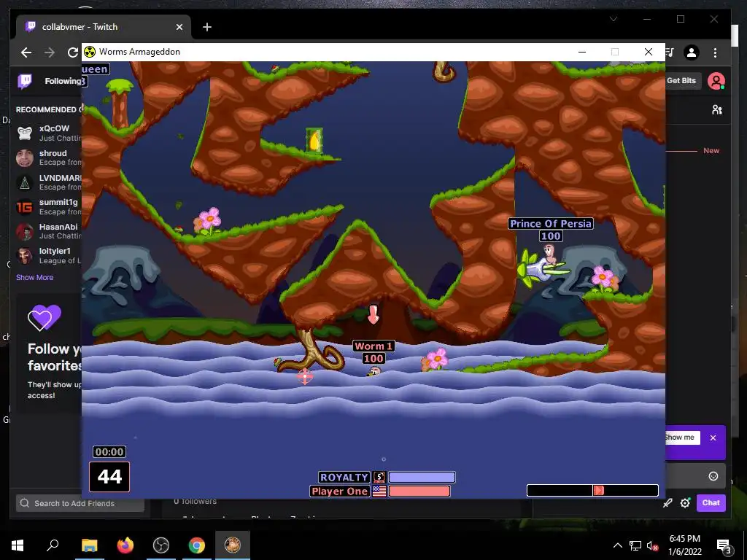This screenshot has width=747, height=560.
Task: Open summit1g channel avatar
Action: tap(25, 207)
